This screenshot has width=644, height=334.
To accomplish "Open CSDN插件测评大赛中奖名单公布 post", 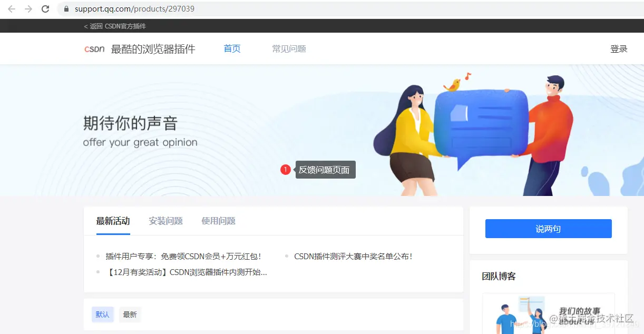I will point(353,257).
